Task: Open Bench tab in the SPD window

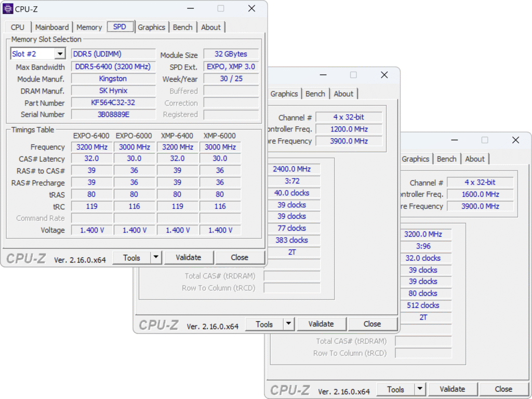Action: coord(182,27)
